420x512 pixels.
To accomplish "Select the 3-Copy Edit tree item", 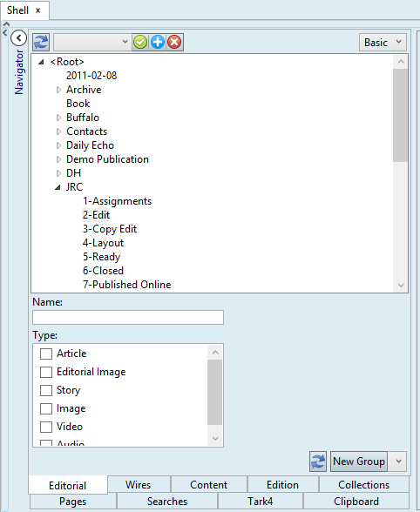I will [110, 229].
